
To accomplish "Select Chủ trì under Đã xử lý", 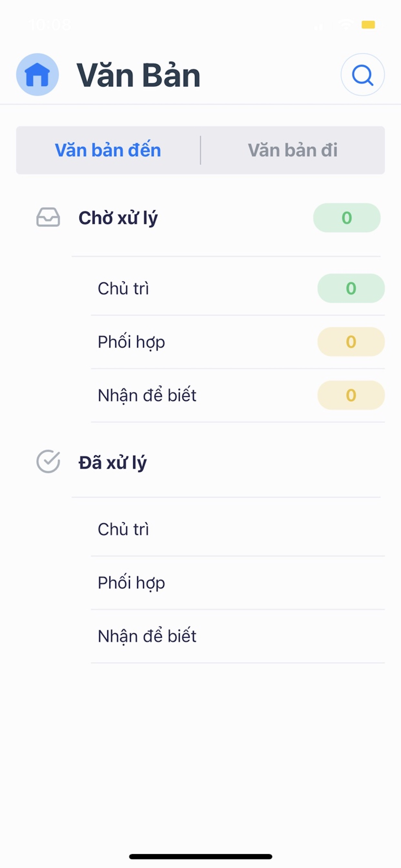I will pos(238,529).
